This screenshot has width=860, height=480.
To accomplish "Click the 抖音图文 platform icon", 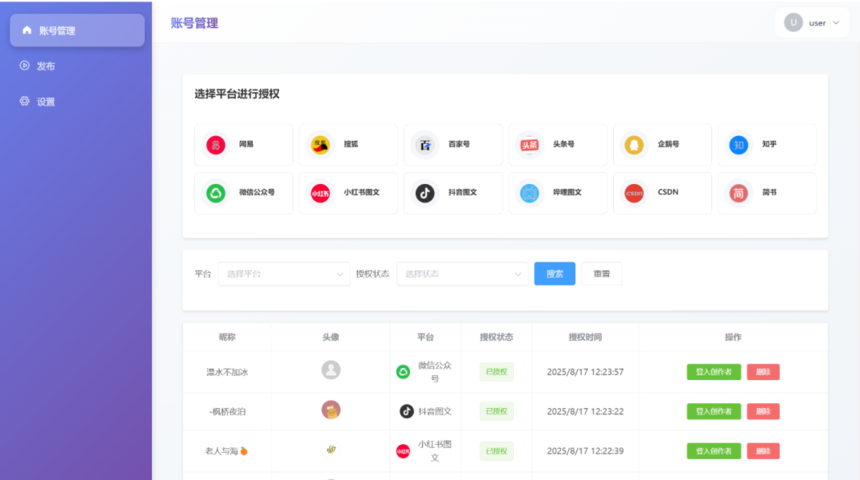I will (x=425, y=193).
